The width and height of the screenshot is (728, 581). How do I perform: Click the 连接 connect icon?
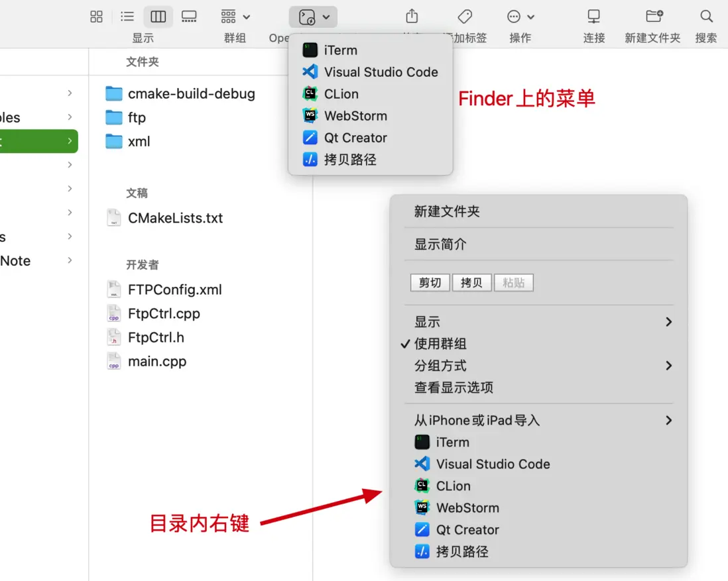(594, 17)
